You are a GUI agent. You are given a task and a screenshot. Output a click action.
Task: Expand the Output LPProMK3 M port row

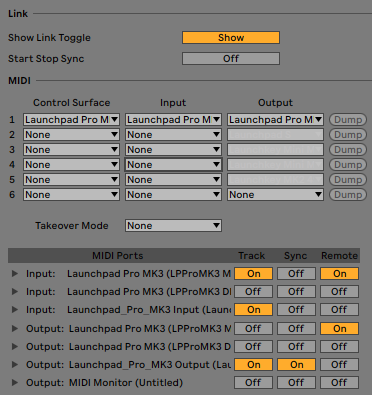pos(15,329)
